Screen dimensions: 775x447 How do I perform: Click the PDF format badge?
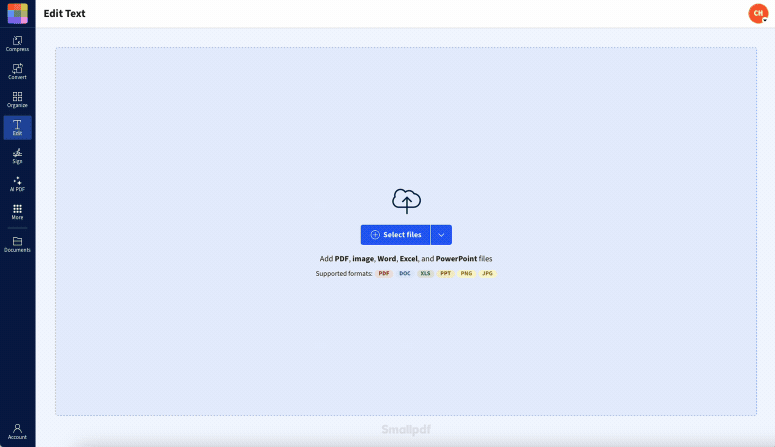[384, 273]
